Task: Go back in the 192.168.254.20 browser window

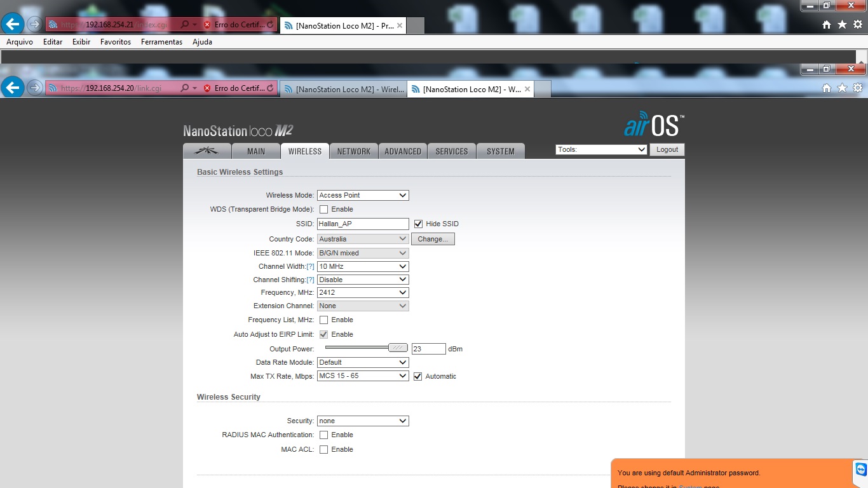Action: tap(13, 87)
